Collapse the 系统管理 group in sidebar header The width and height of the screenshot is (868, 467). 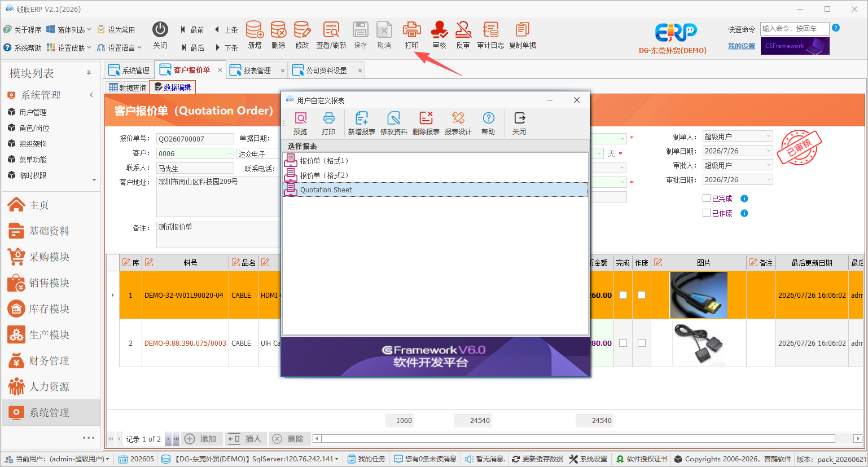tap(91, 95)
